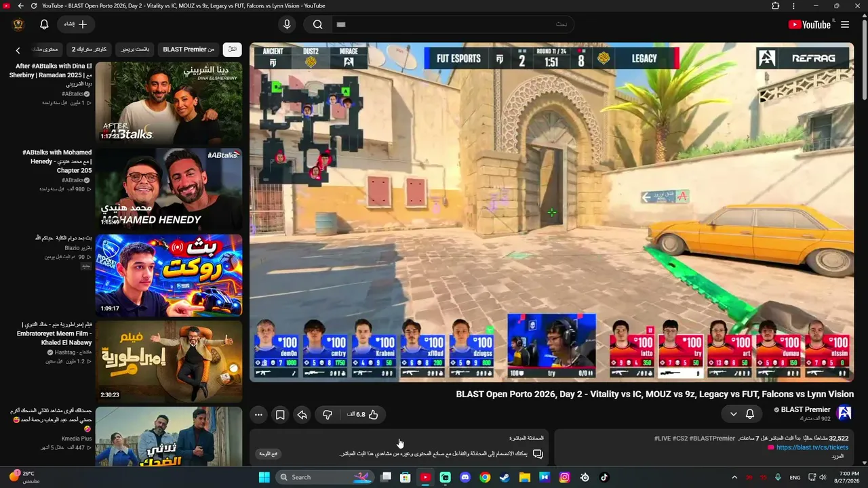Open the Rocket League stream thumbnail
The image size is (868, 488).
169,275
